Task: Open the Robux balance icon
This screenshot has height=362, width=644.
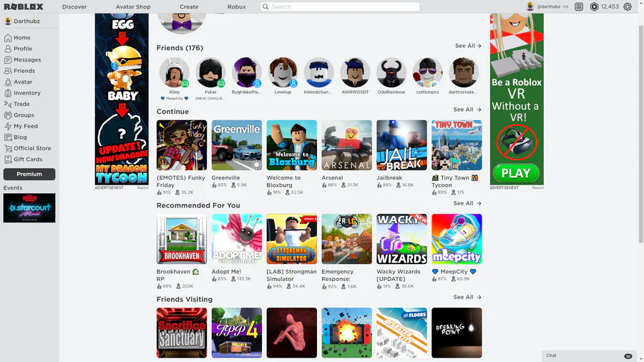Action: (x=594, y=6)
